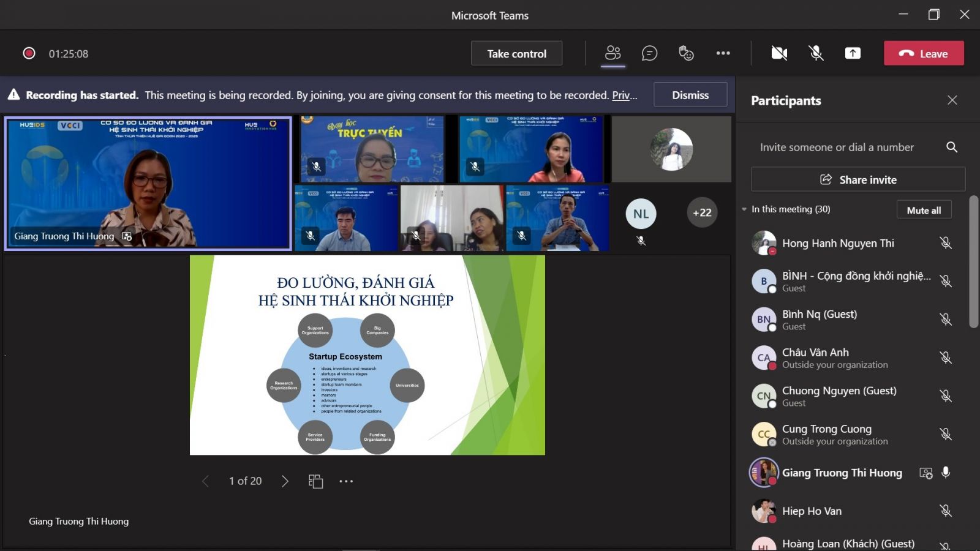
Task: Toggle Giang Truong Thi Huong's microphone
Action: 946,473
